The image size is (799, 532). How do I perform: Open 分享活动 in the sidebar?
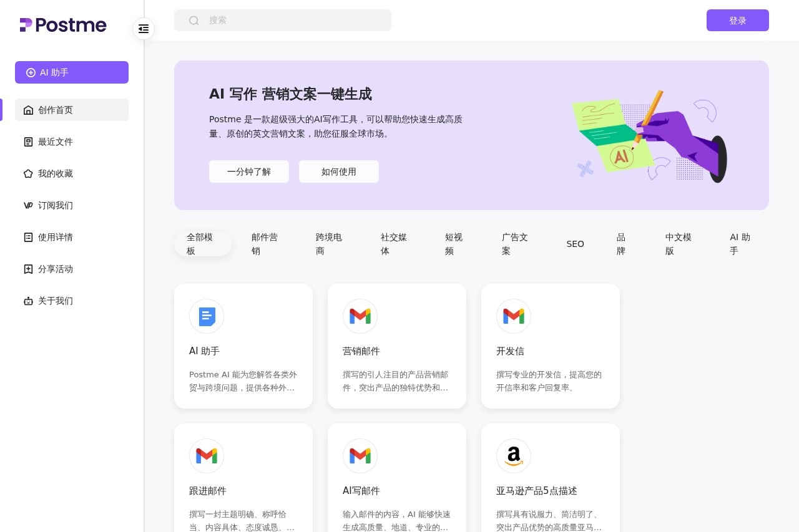56,269
